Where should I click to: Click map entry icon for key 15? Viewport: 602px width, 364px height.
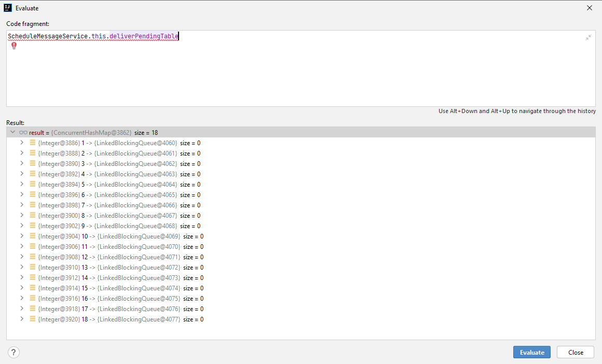click(33, 288)
